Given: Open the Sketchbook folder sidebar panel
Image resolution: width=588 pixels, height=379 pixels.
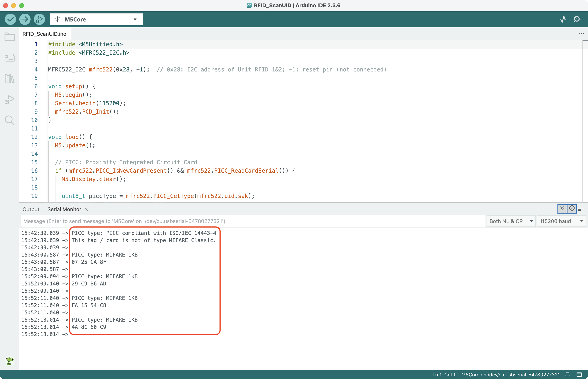Looking at the screenshot, I should [x=10, y=37].
